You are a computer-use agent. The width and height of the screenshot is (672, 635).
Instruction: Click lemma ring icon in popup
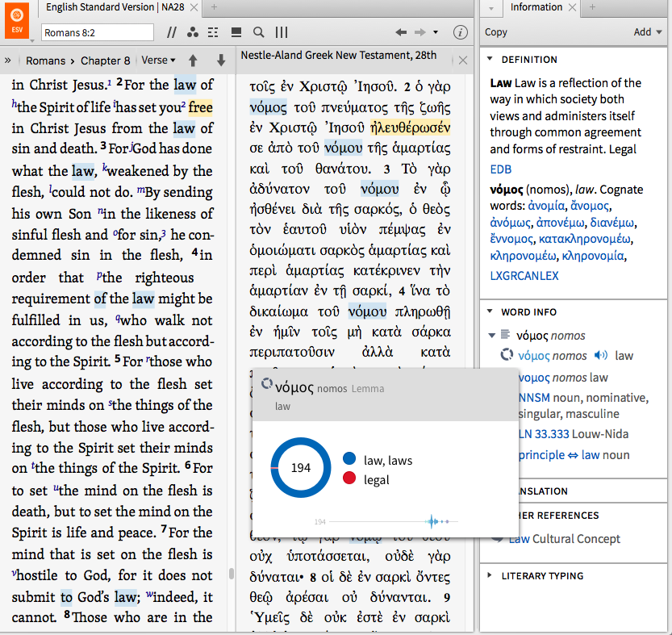pyautogui.click(x=266, y=383)
